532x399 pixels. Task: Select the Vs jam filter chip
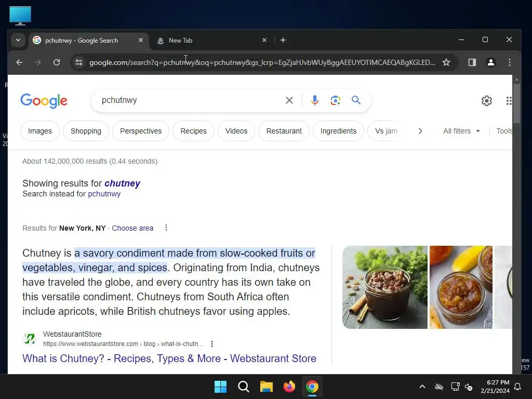tap(386, 131)
